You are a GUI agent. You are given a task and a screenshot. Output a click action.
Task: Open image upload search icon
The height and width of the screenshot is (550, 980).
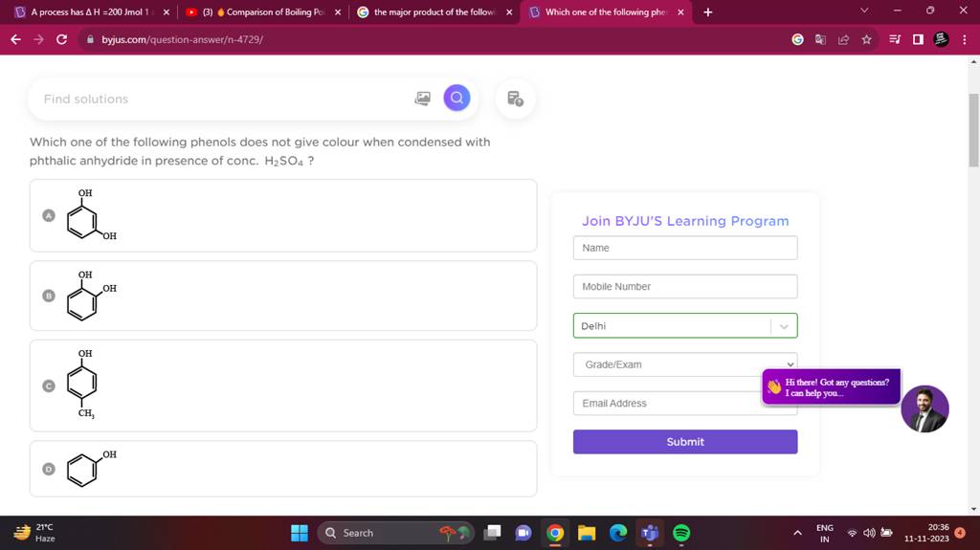(422, 99)
